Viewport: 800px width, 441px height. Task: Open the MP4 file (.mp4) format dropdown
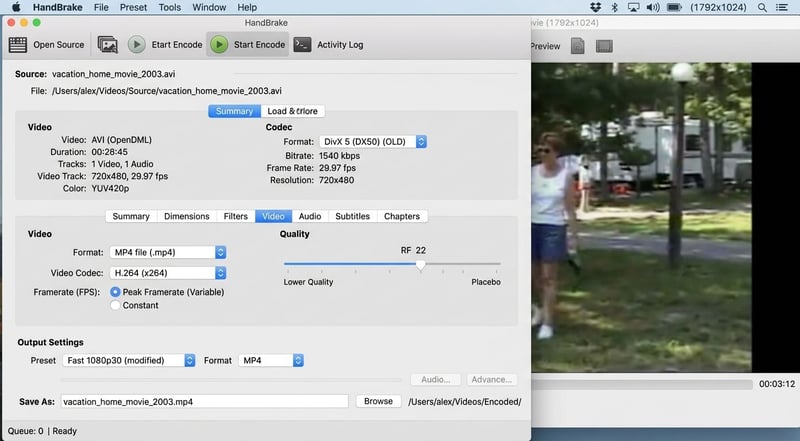tap(168, 252)
